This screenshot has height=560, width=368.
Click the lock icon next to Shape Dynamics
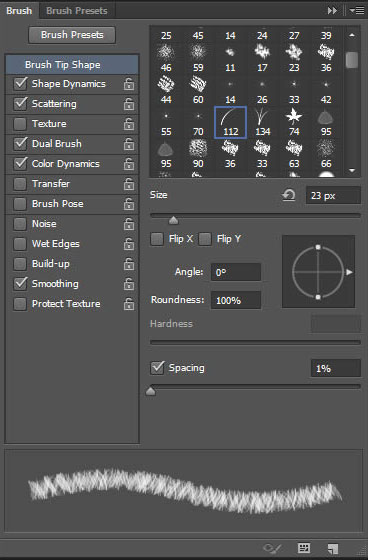(x=129, y=84)
